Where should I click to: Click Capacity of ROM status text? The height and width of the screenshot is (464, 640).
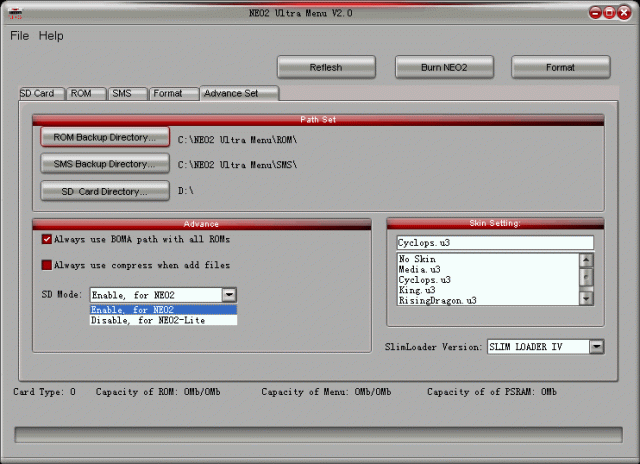pos(158,392)
